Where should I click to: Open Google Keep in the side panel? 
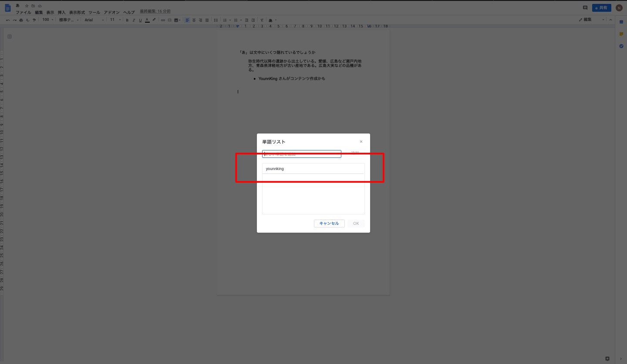pos(621,34)
